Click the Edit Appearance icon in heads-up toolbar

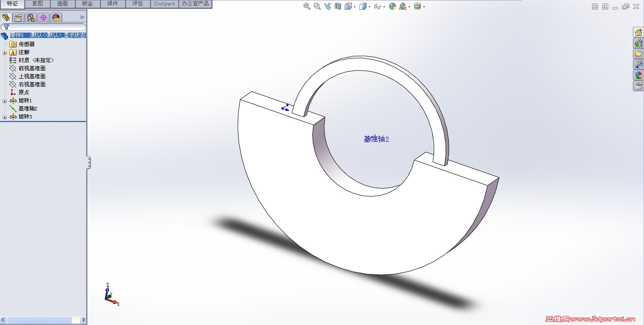pos(392,6)
